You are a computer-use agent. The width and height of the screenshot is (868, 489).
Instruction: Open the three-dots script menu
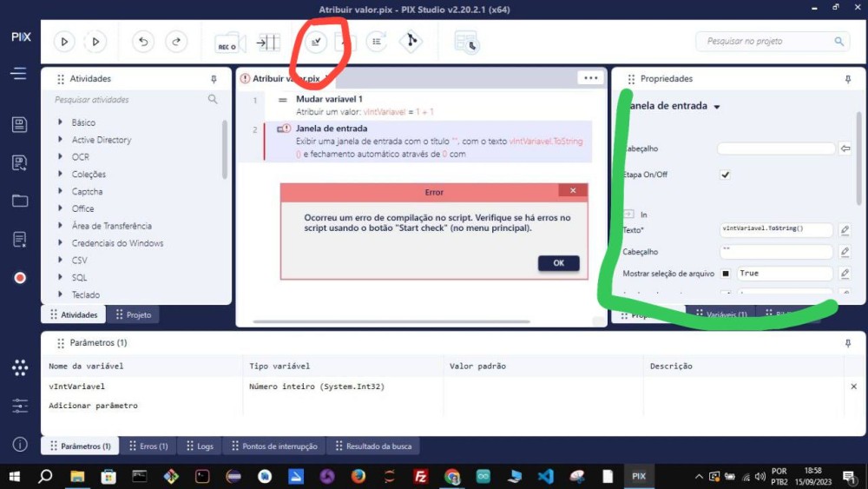point(590,78)
